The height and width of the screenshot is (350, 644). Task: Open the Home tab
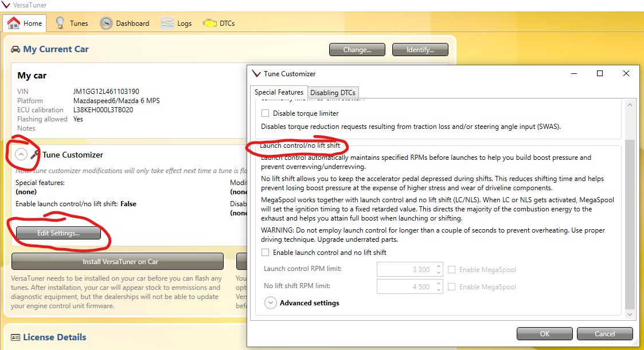[x=25, y=23]
